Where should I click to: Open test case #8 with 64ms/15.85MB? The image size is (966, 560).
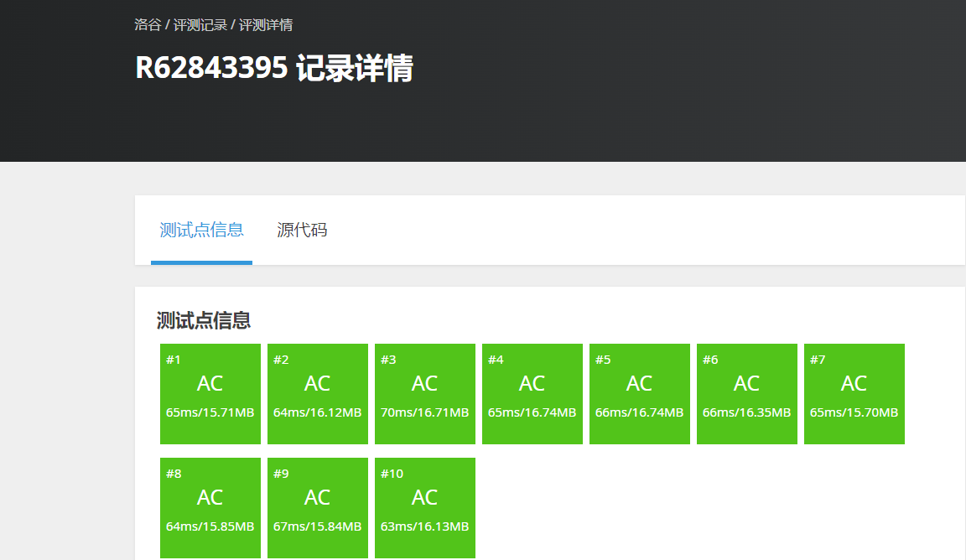point(210,508)
